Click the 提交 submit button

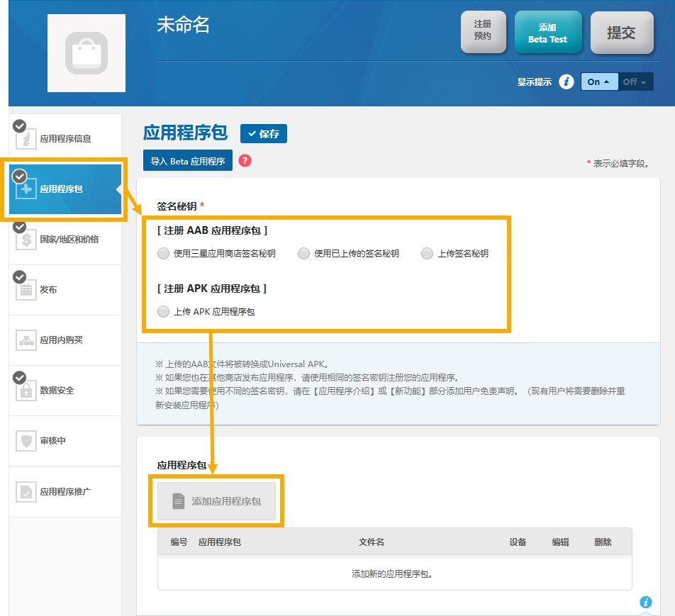click(x=621, y=33)
